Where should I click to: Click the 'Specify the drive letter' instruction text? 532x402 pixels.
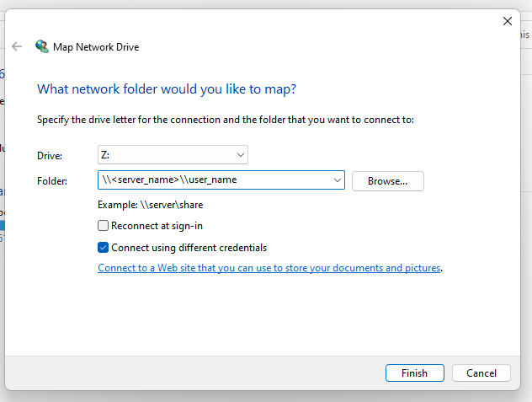coord(226,120)
